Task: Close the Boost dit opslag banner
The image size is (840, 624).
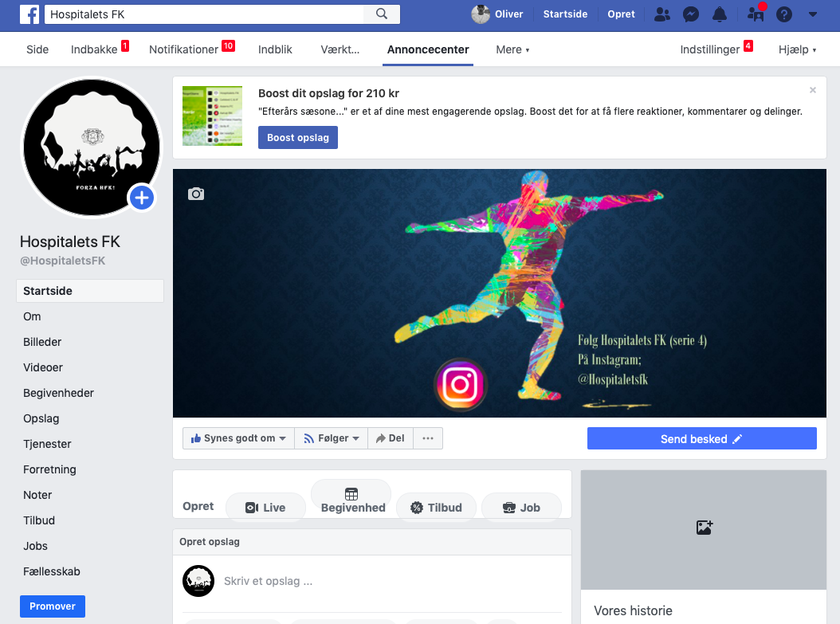Action: tap(813, 90)
